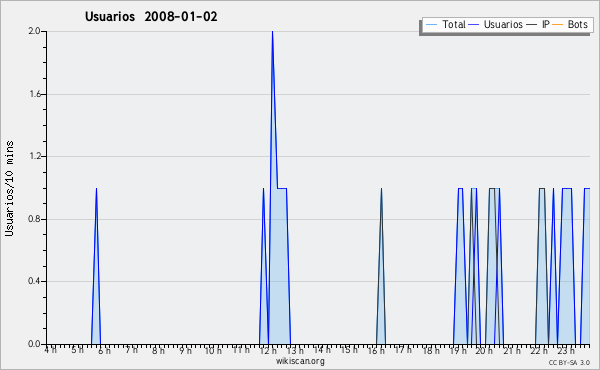Click the 'wikiscan.org' label below chart

[x=300, y=361]
